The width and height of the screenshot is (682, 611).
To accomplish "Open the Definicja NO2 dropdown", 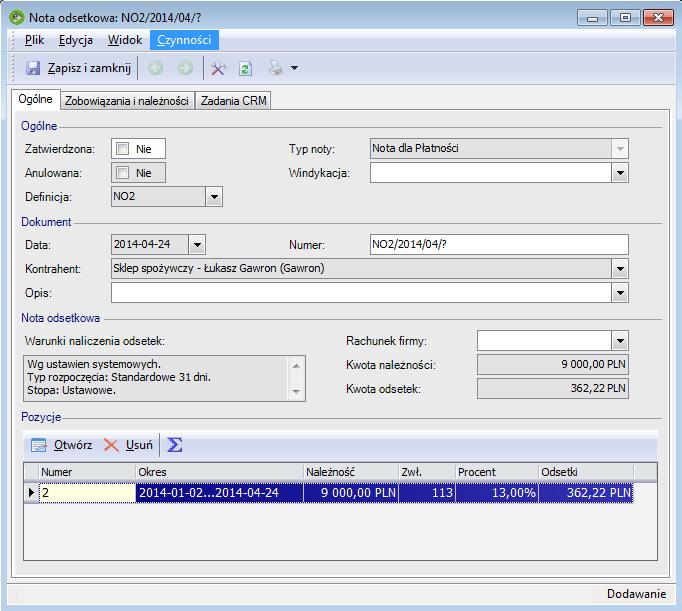I will 214,197.
